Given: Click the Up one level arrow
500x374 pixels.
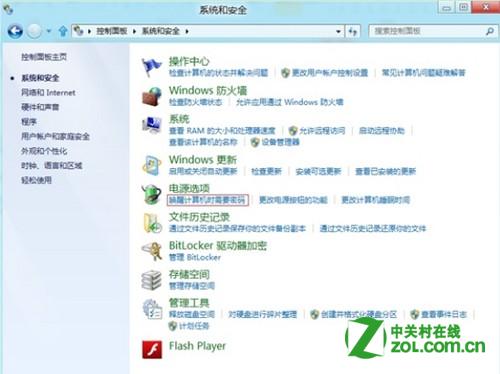Looking at the screenshot, I should [63, 31].
